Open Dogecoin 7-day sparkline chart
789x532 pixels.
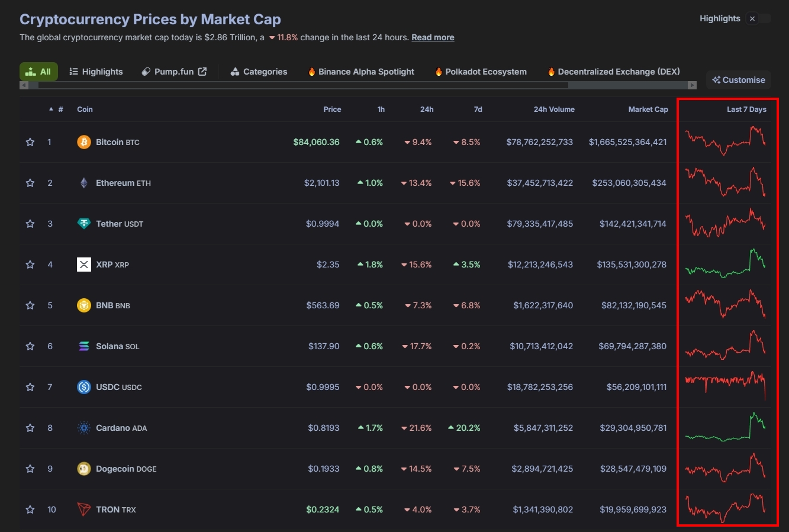[x=725, y=466]
